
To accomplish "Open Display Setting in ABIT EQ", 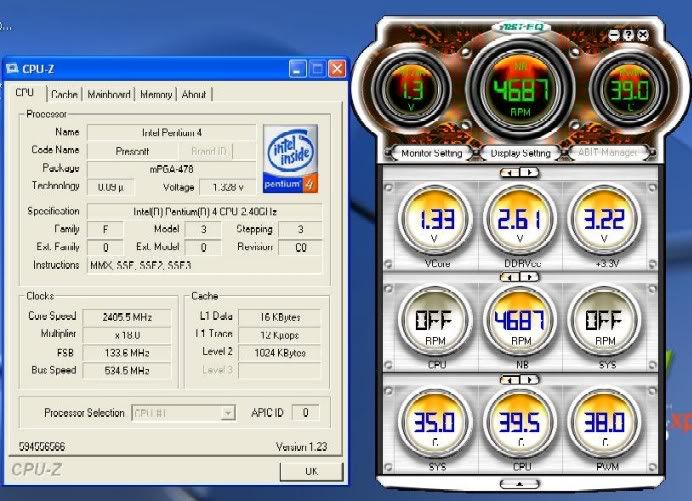I will [x=521, y=153].
